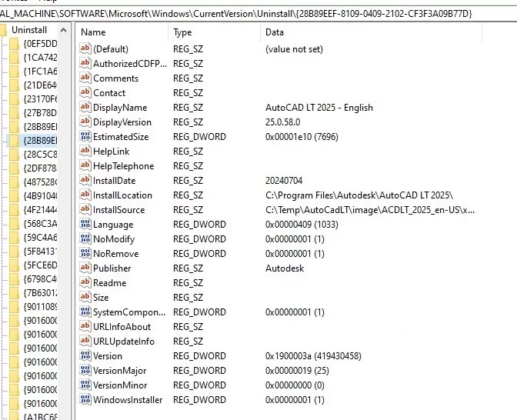Open the {21DE64 registry key

click(x=40, y=85)
